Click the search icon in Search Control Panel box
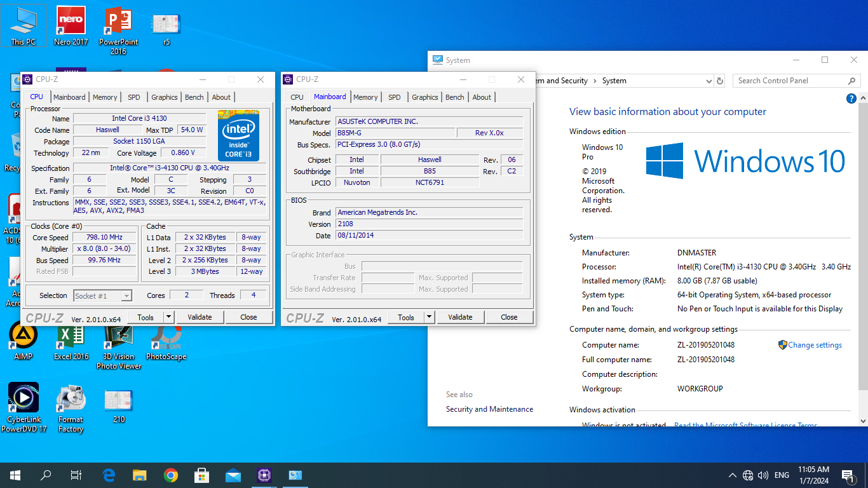This screenshot has height=488, width=868. pos(851,81)
